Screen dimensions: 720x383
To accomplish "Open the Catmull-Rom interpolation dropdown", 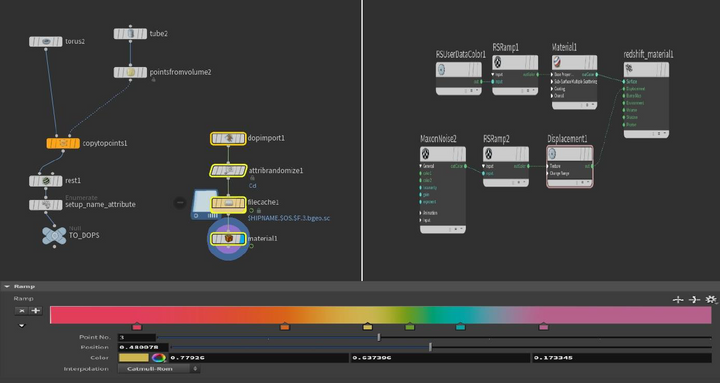I will 159,369.
